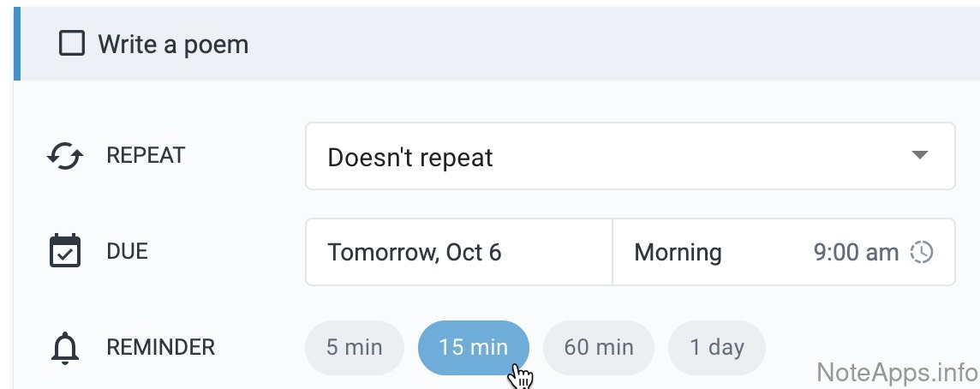Open the "Tomorrow, Oct 6" date field
Image resolution: width=980 pixels, height=389 pixels.
(x=458, y=252)
